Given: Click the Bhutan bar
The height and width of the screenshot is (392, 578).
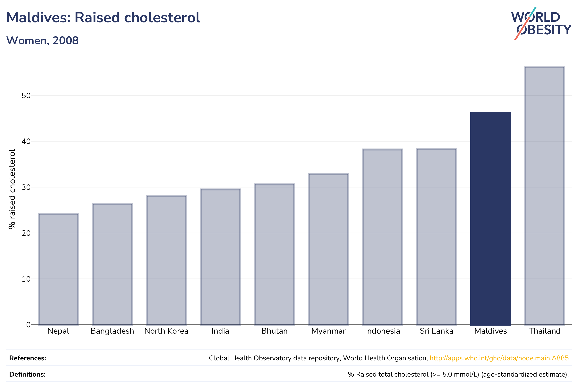Looking at the screenshot, I should pyautogui.click(x=274, y=254).
